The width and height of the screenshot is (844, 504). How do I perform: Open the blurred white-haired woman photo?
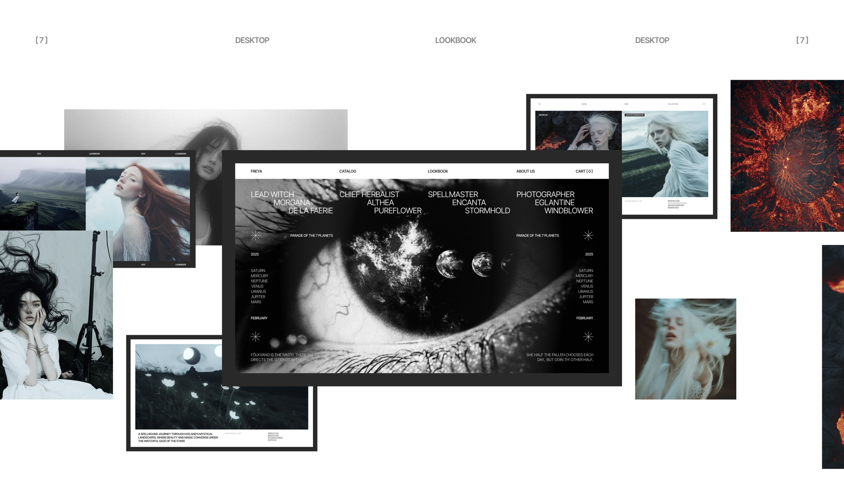point(685,349)
